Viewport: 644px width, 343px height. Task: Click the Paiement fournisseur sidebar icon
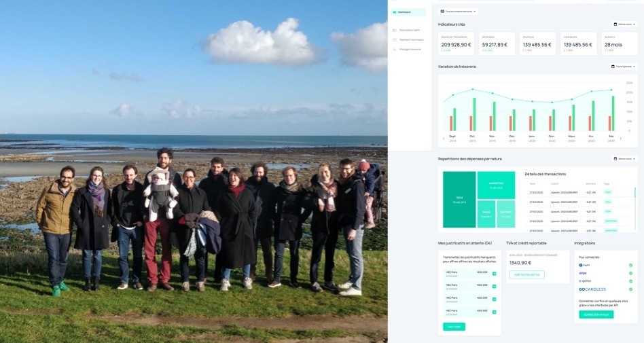[395, 40]
